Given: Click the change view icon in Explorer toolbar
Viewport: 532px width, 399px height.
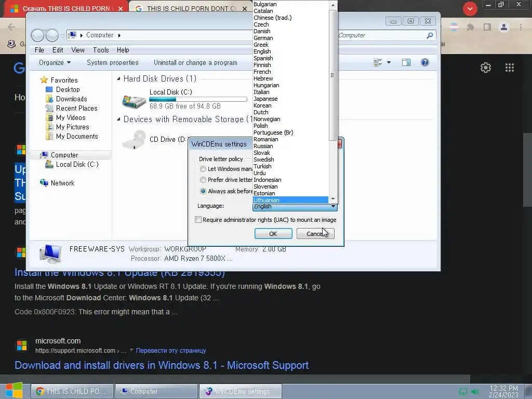Looking at the screenshot, I should (377, 62).
